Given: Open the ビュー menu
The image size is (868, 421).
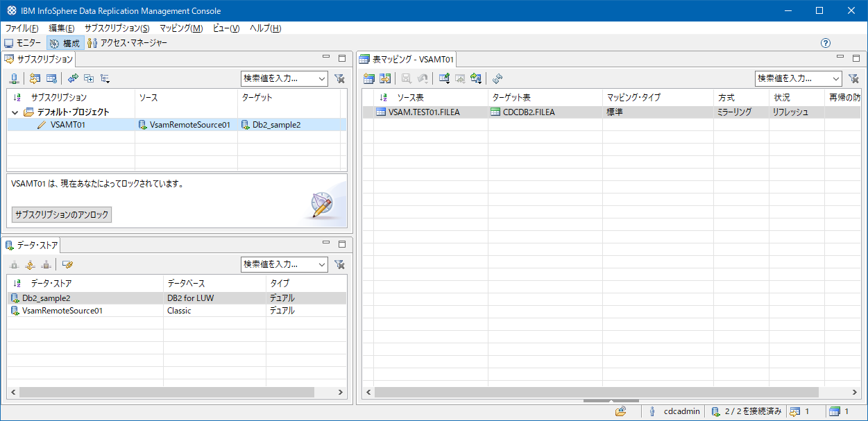Looking at the screenshot, I should click(226, 28).
